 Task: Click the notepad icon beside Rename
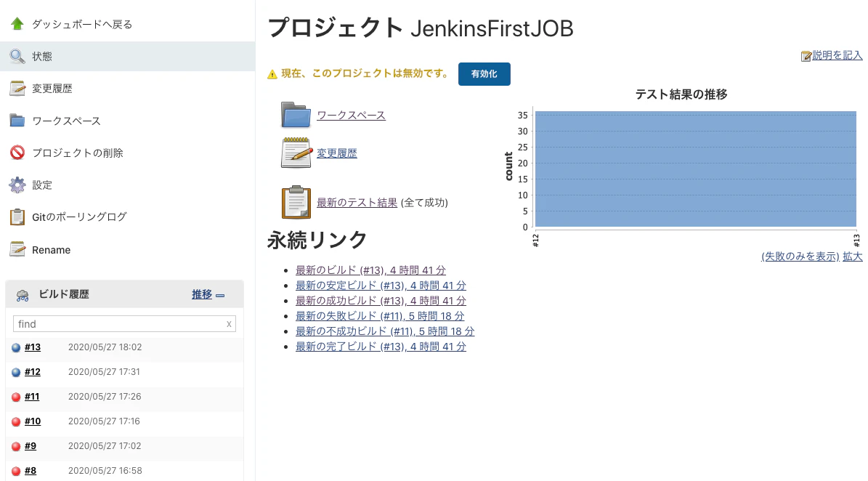click(x=17, y=249)
